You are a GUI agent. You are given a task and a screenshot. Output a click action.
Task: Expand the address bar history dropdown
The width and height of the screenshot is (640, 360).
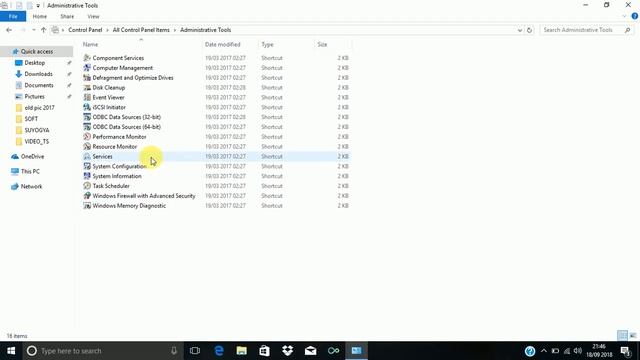pyautogui.click(x=520, y=30)
